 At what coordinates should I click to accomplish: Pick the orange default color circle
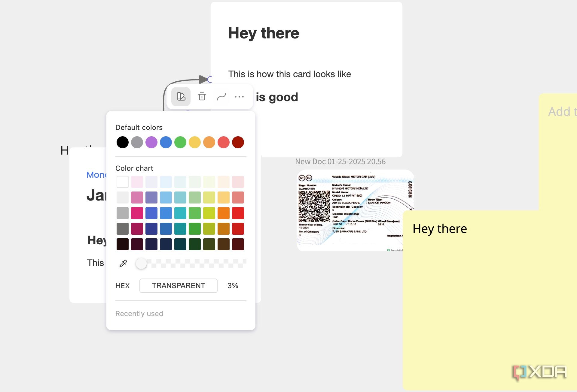(209, 142)
